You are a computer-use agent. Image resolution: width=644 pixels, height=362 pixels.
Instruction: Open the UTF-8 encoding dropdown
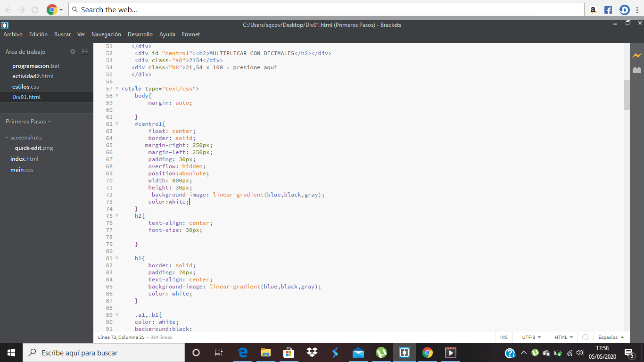[x=531, y=337]
